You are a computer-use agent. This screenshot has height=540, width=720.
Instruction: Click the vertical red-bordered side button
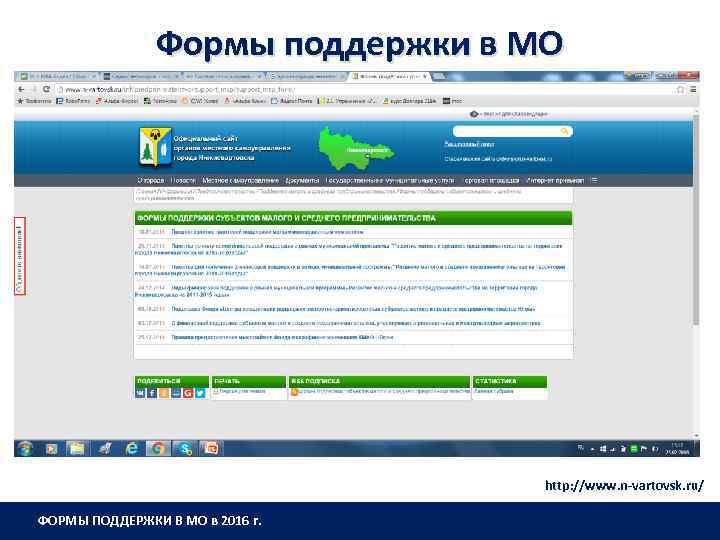click(x=20, y=256)
